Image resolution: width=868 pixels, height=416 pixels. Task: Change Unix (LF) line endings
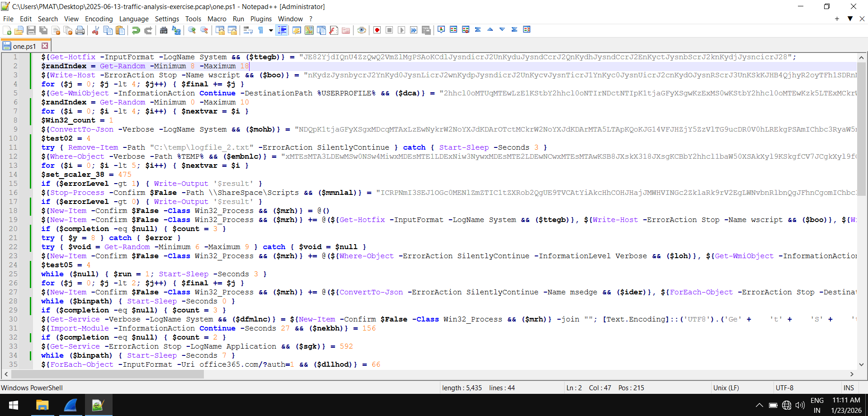726,388
